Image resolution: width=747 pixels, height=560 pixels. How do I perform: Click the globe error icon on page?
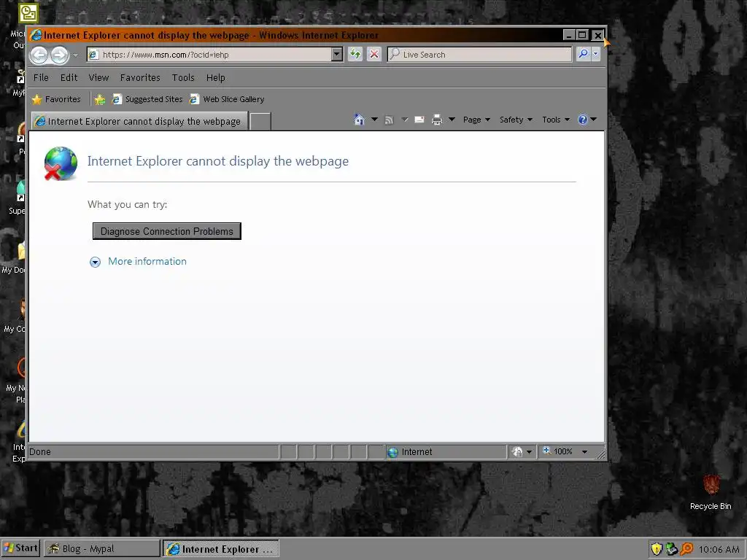61,163
